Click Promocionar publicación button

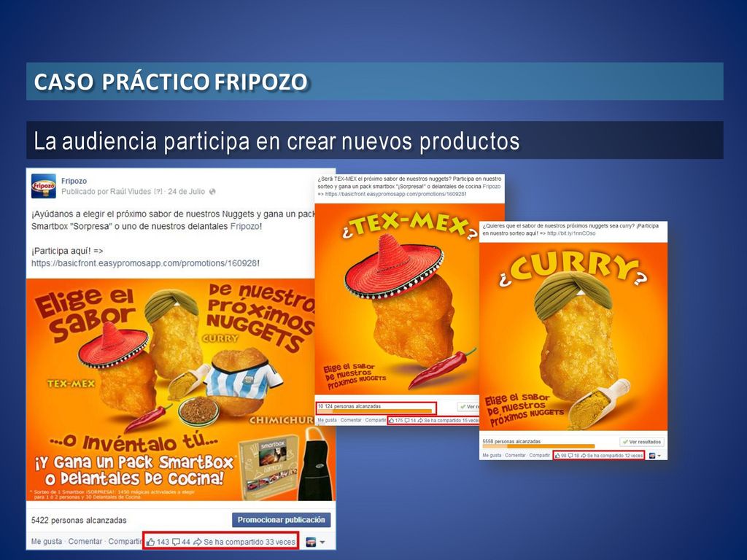tap(281, 520)
